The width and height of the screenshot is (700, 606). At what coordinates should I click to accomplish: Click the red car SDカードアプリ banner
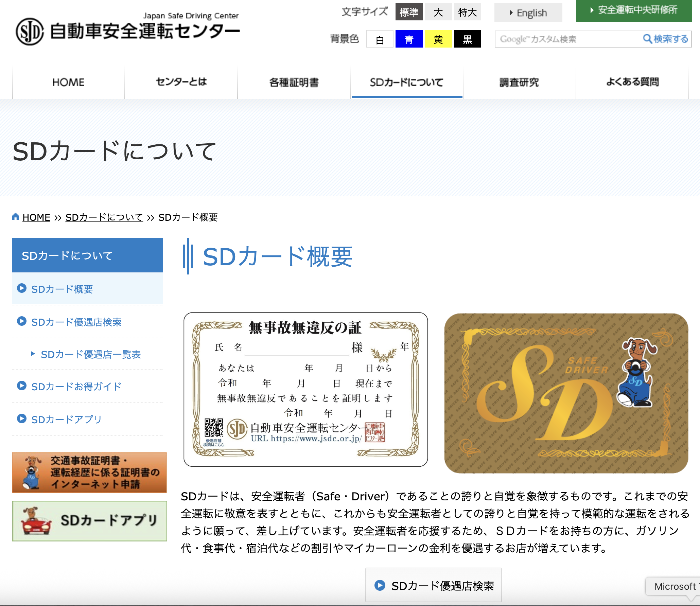89,521
